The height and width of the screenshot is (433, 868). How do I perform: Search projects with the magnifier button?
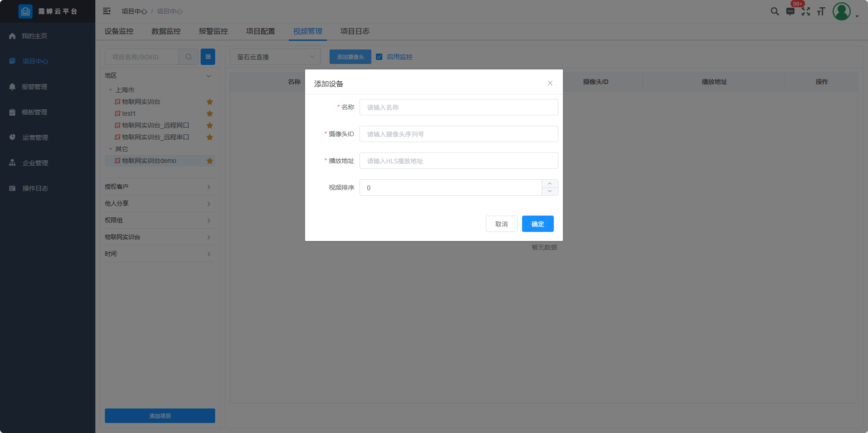pos(188,57)
